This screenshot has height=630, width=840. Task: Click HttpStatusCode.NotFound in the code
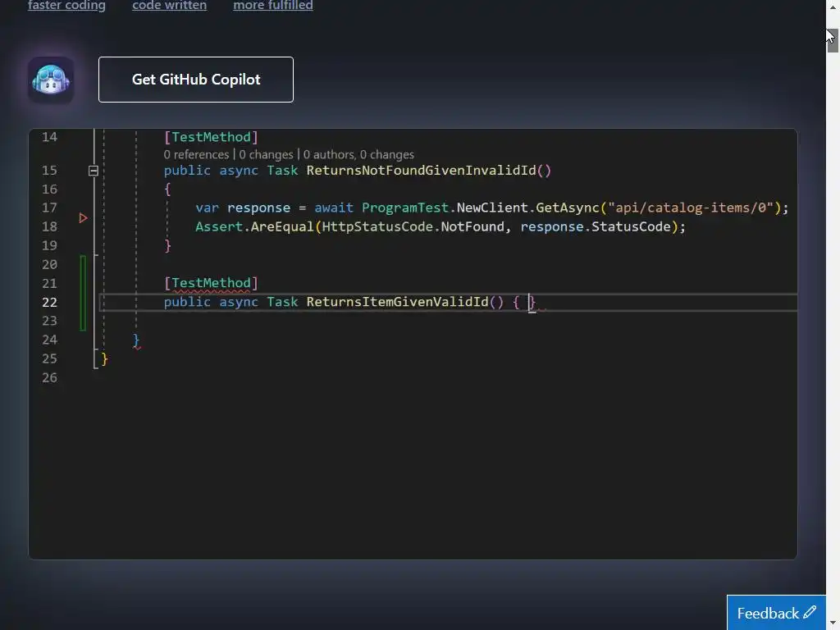tap(413, 226)
